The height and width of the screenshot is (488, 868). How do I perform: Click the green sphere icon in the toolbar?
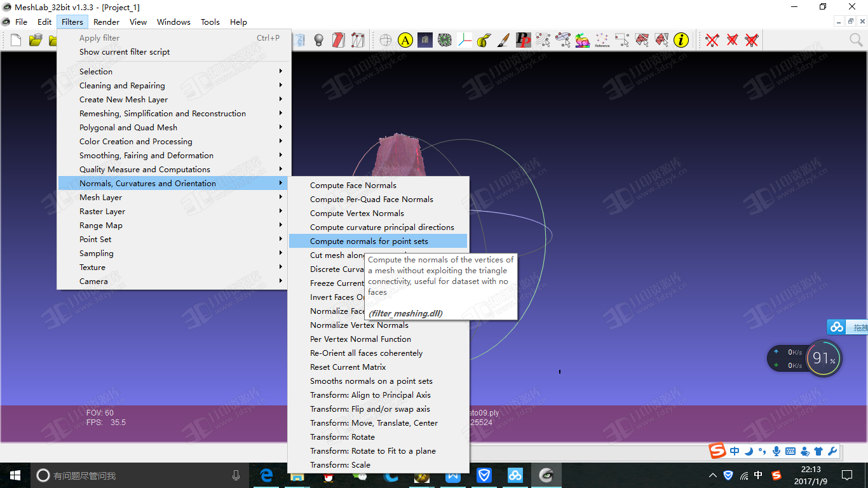(x=445, y=41)
